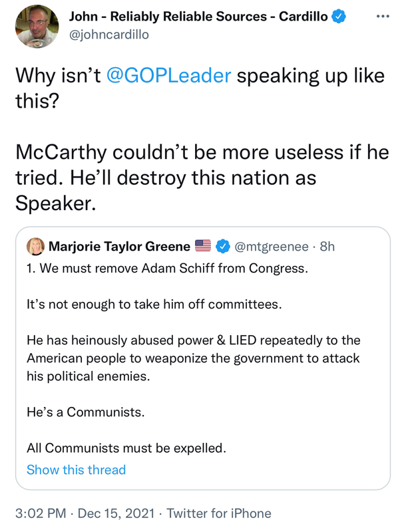
Task: Click the Marjorie Taylor Greene name
Action: point(118,247)
